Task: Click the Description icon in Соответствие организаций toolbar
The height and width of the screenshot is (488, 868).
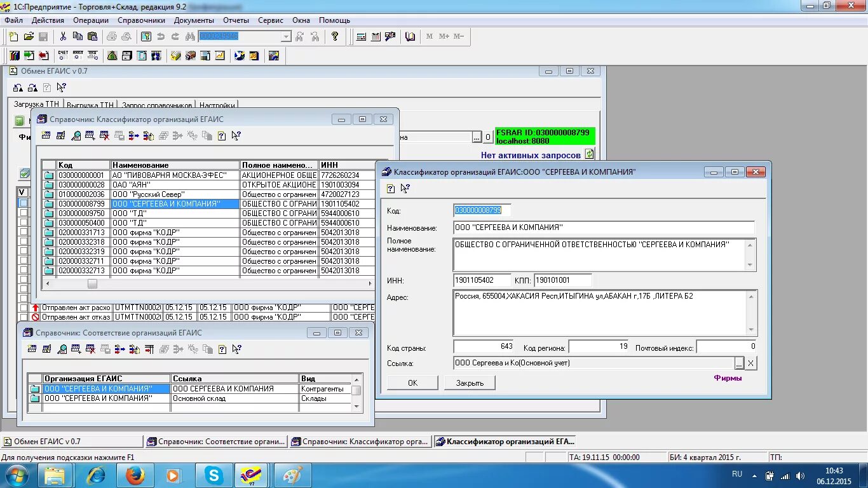Action: [x=221, y=349]
